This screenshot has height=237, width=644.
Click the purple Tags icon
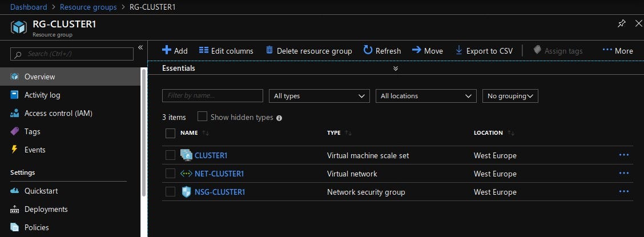pyautogui.click(x=15, y=131)
